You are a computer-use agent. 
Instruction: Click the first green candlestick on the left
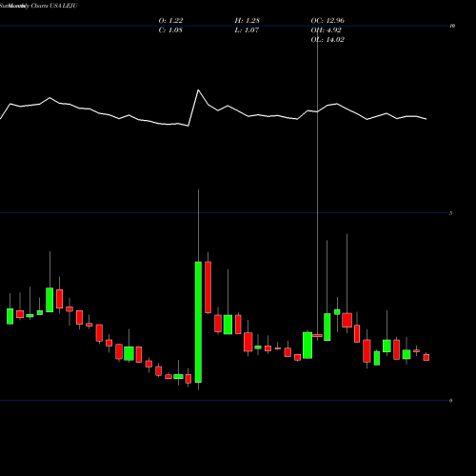(10, 316)
